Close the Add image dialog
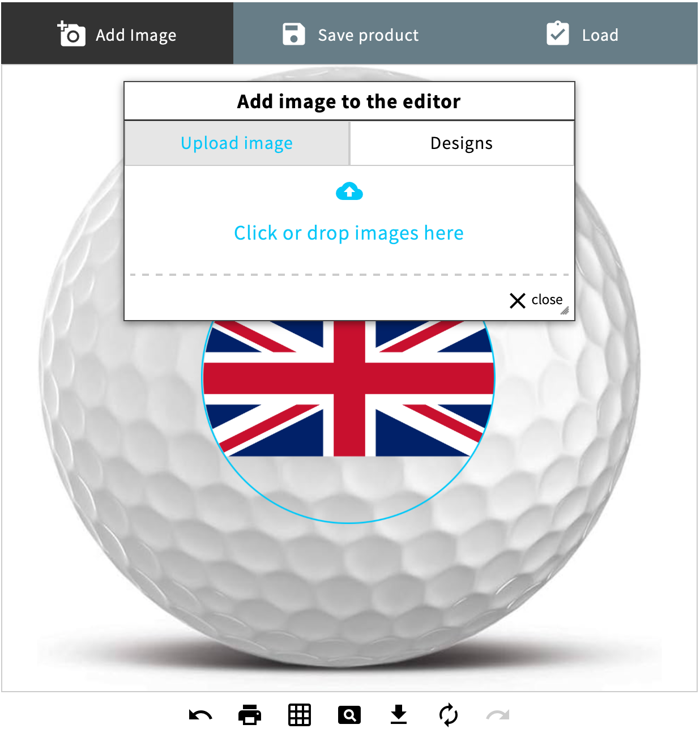 [536, 300]
